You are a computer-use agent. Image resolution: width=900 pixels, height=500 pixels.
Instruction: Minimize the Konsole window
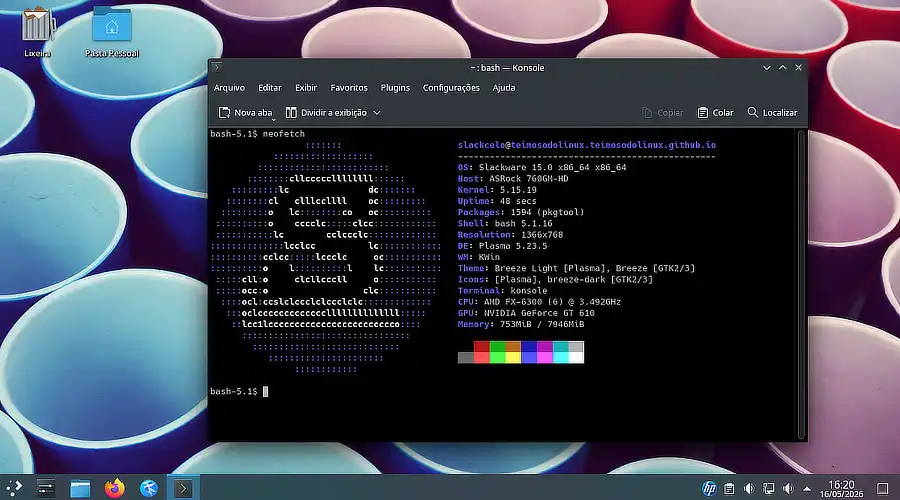[766, 67]
